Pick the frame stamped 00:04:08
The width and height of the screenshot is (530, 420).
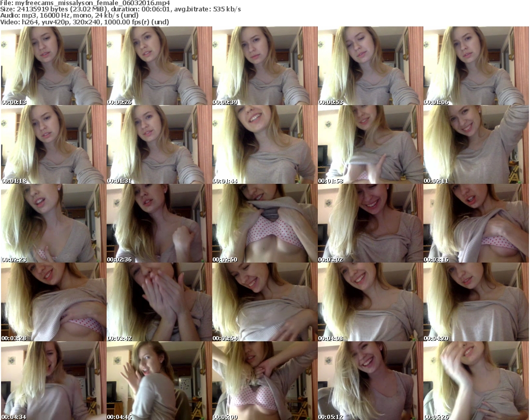tap(370, 302)
